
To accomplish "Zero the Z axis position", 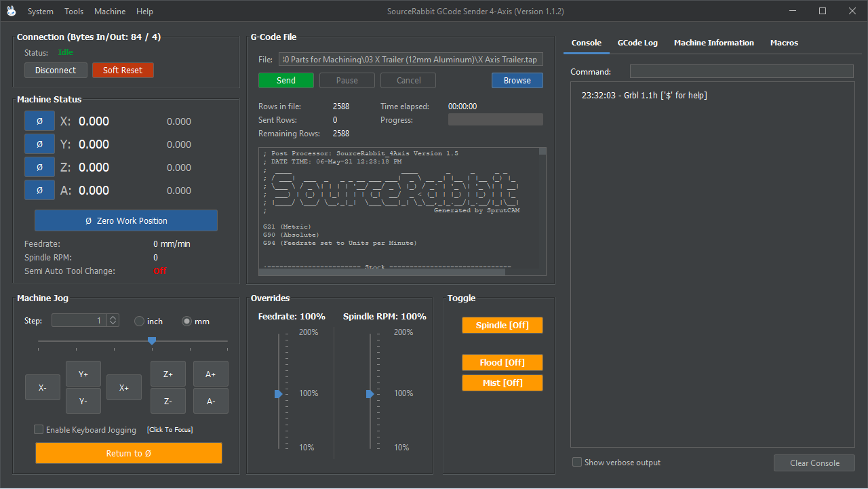I will pyautogui.click(x=39, y=168).
